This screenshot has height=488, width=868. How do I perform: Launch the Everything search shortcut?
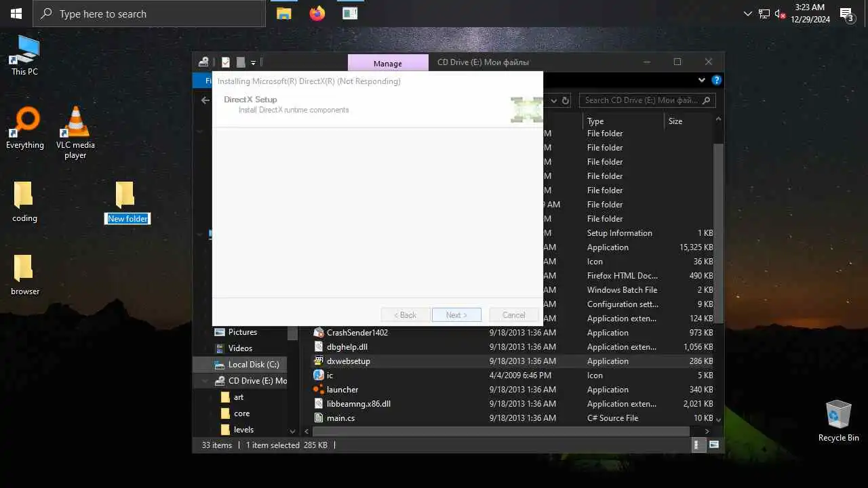[25, 127]
